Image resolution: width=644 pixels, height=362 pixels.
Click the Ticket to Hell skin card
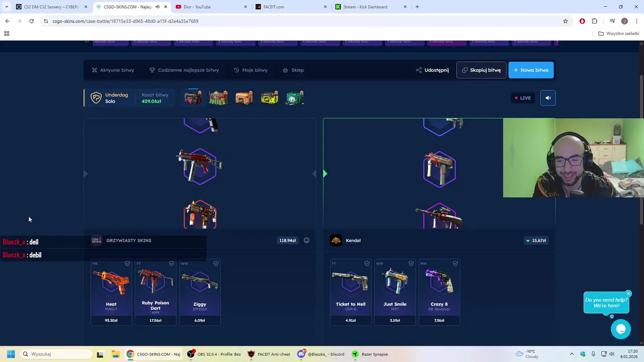351,292
